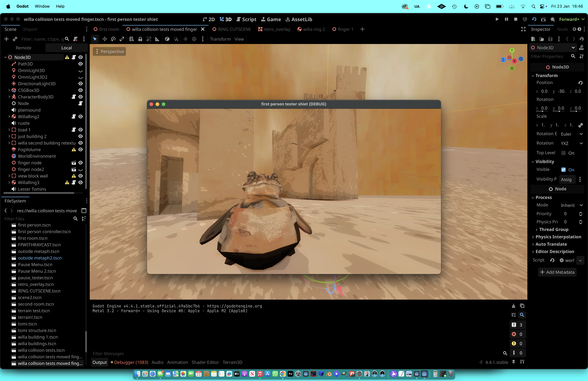Click the add new node plus icon
The image size is (588, 381).
[6, 39]
